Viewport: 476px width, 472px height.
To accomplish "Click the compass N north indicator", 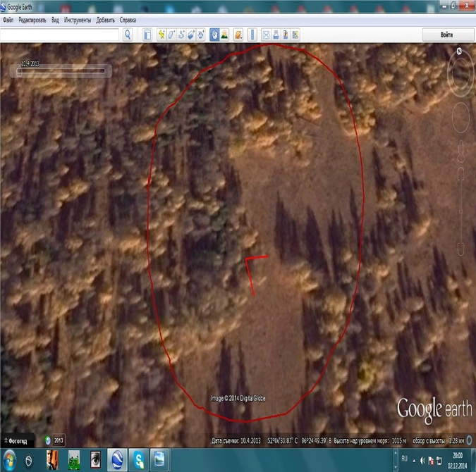I will pyautogui.click(x=459, y=51).
